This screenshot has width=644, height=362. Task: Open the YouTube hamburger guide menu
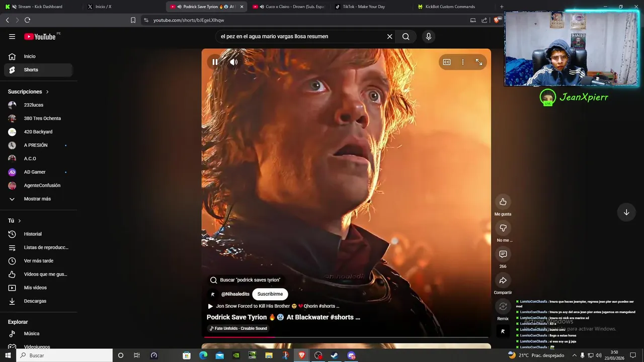pyautogui.click(x=12, y=36)
